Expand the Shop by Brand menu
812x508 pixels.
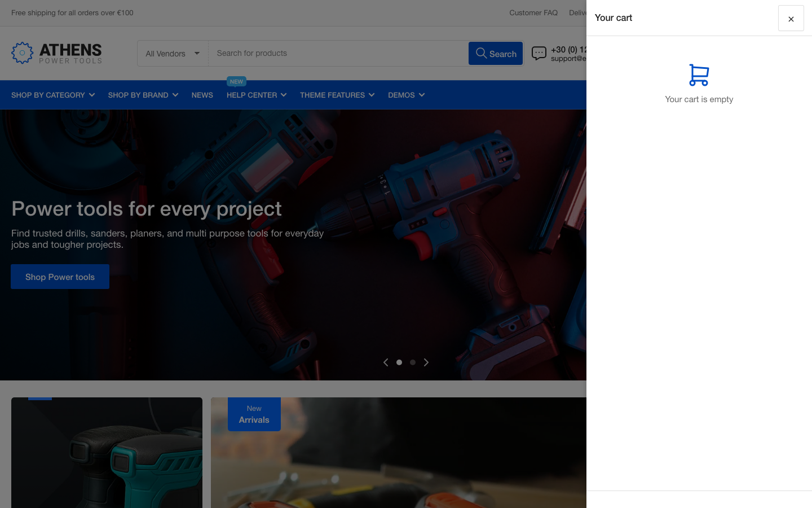tap(143, 95)
